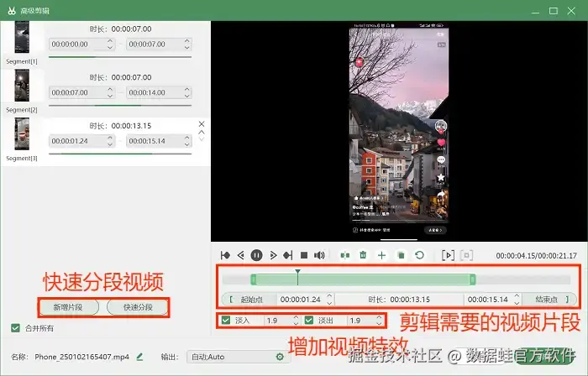This screenshot has height=376, width=588.
Task: Decrease the 淡出 value 1.9
Action: pos(379,324)
